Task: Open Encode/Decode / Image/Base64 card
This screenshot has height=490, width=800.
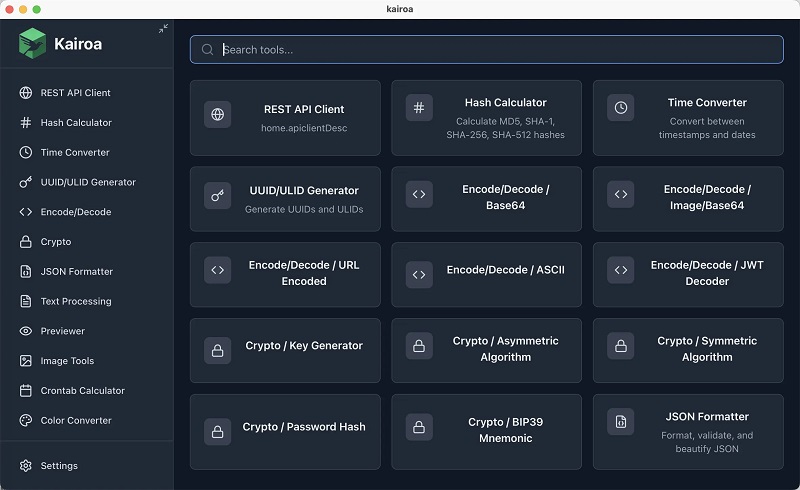Action: click(x=688, y=199)
